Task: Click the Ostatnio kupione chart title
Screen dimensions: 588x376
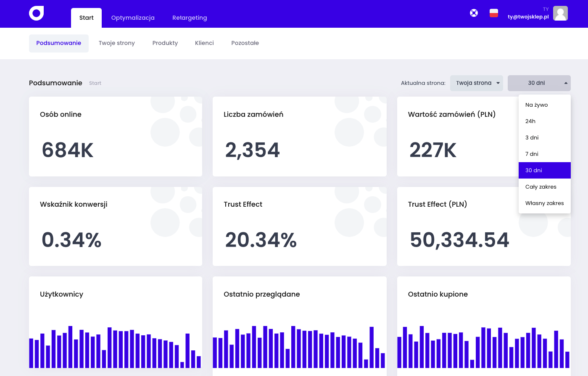Action: point(438,294)
